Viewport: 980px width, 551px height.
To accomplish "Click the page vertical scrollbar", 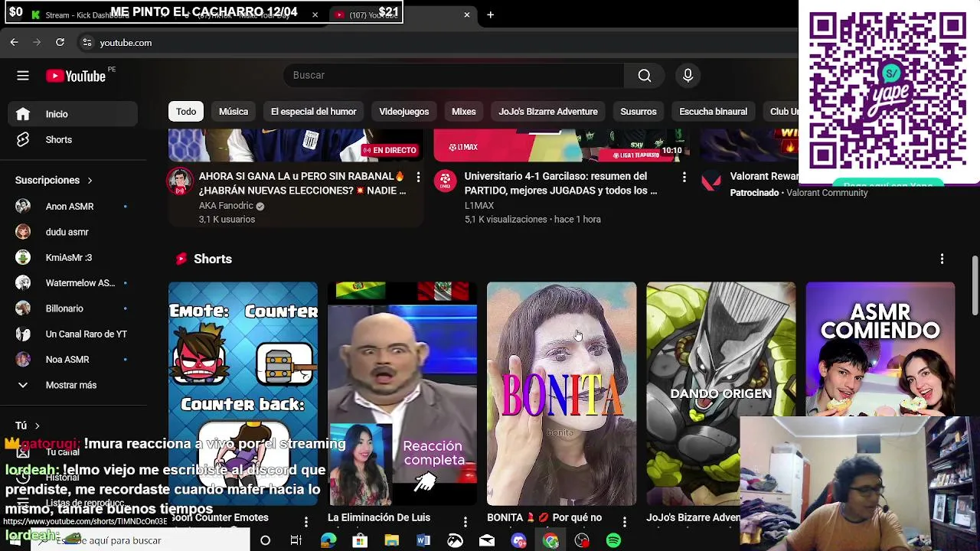I will click(x=975, y=285).
